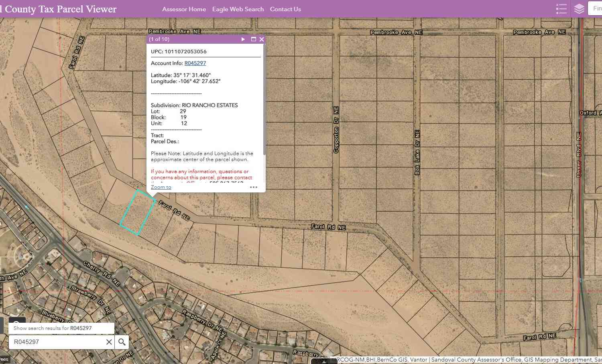
Task: Open Assessor Home page
Action: [x=184, y=9]
